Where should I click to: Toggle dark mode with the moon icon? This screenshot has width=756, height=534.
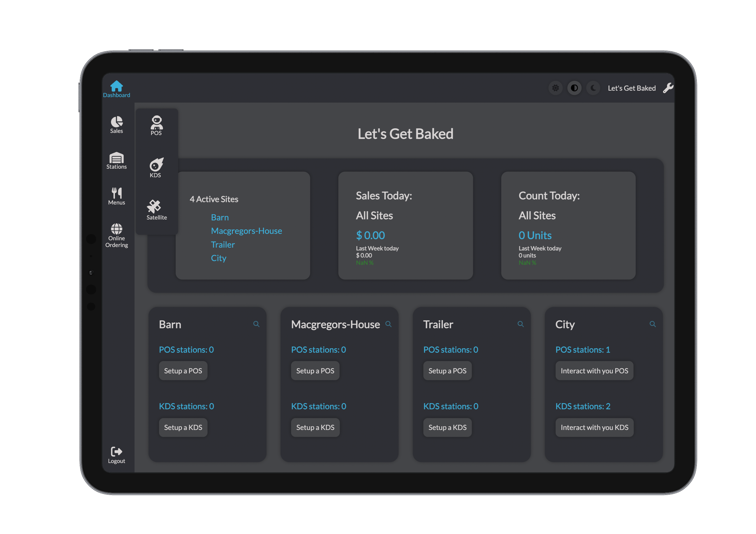(x=593, y=88)
